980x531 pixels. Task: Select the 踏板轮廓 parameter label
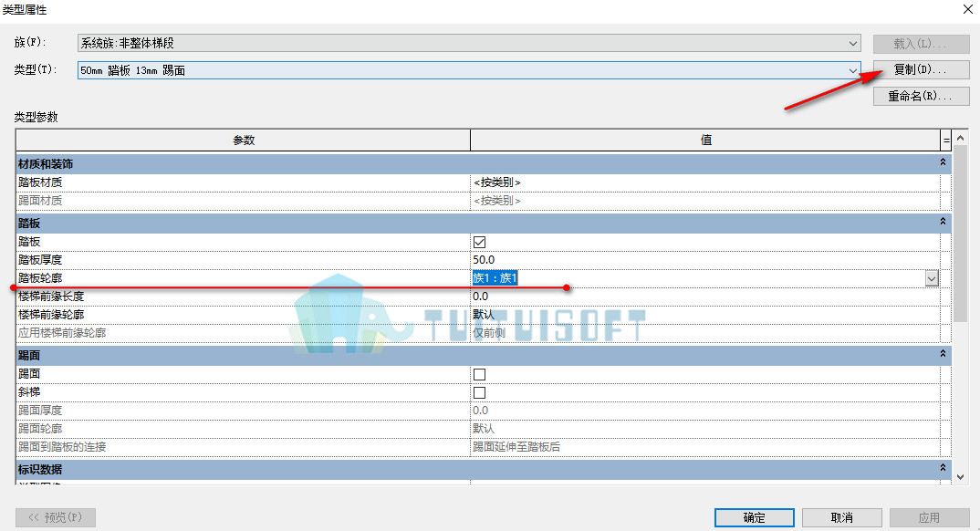40,278
